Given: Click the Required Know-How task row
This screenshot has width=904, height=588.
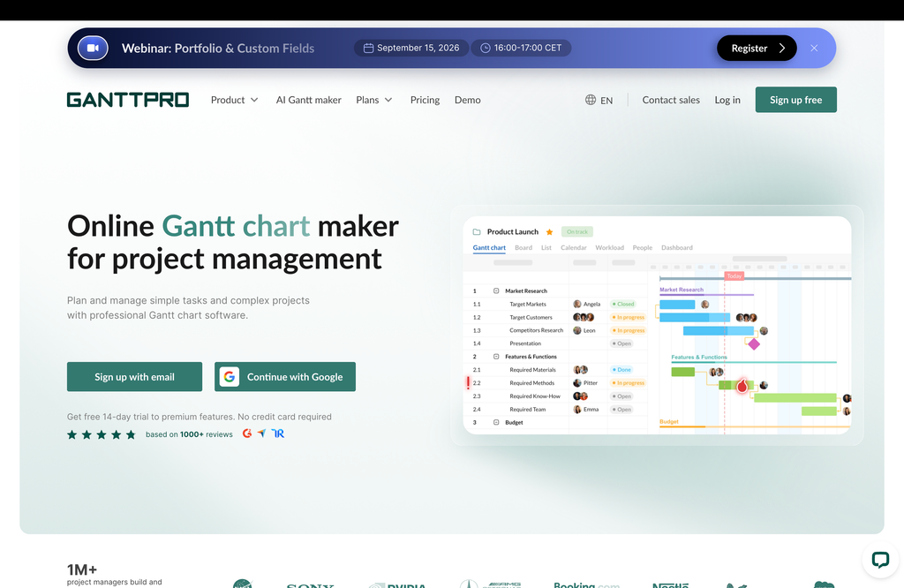Looking at the screenshot, I should tap(556, 396).
